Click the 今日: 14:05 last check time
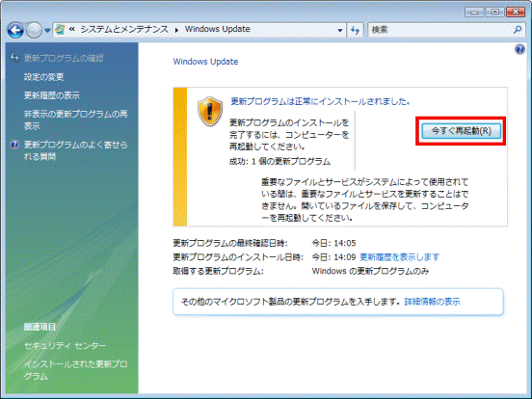The width and height of the screenshot is (532, 399). (x=333, y=243)
